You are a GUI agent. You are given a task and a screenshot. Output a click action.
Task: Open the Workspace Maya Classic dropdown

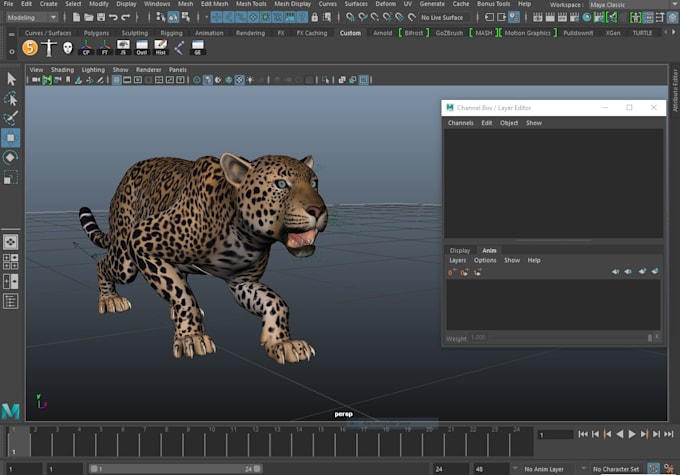pyautogui.click(x=632, y=5)
